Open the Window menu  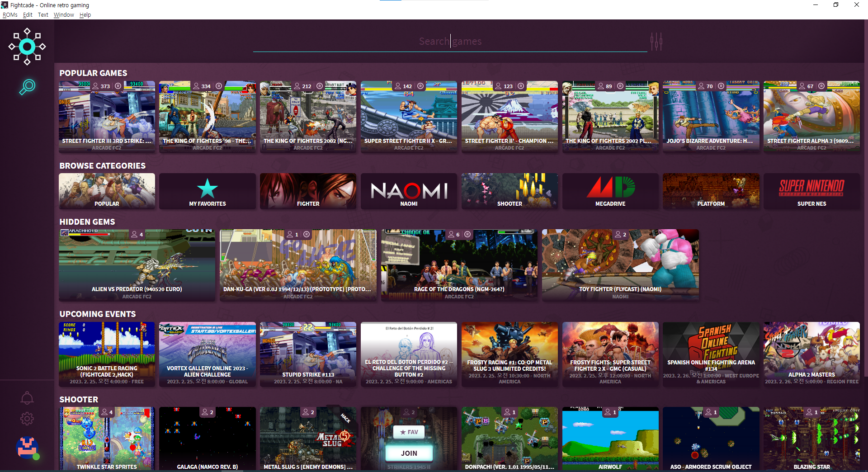64,15
